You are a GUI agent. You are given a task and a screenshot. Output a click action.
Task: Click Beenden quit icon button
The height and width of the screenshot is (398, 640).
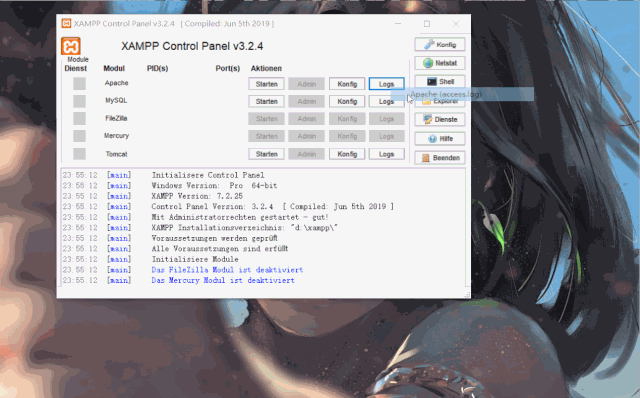pyautogui.click(x=440, y=158)
